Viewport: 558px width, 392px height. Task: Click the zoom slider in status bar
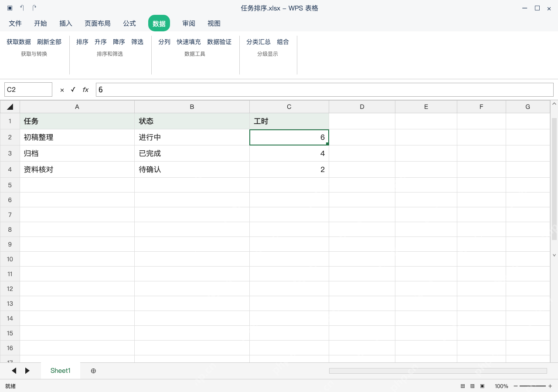[x=533, y=386]
